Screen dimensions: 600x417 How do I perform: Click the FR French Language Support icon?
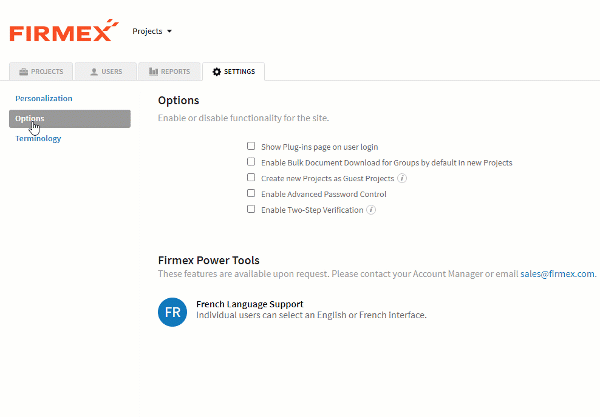[172, 312]
